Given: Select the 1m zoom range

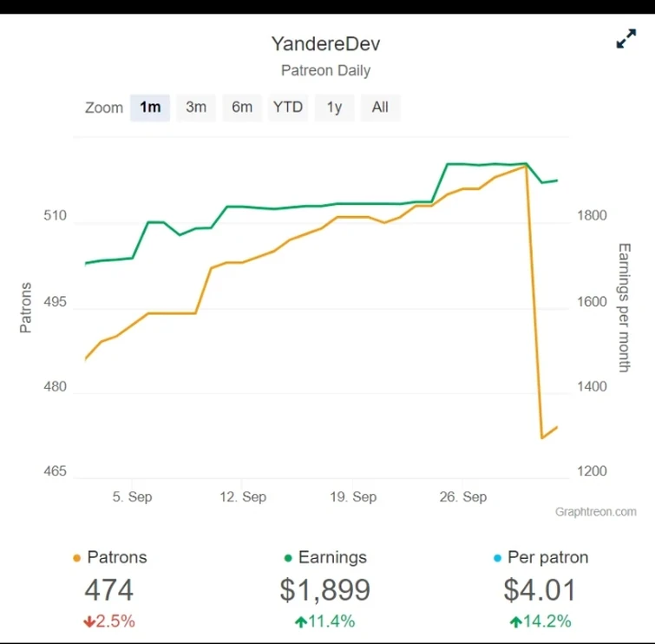Looking at the screenshot, I should point(150,108).
